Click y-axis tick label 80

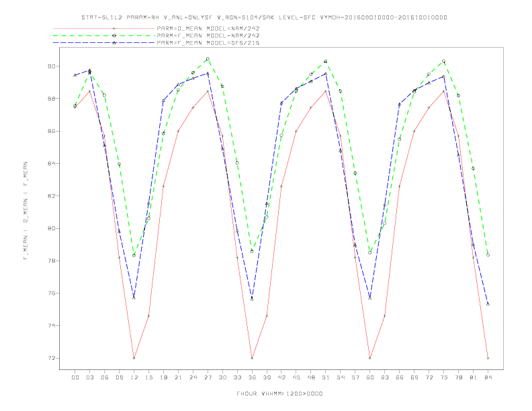point(51,228)
